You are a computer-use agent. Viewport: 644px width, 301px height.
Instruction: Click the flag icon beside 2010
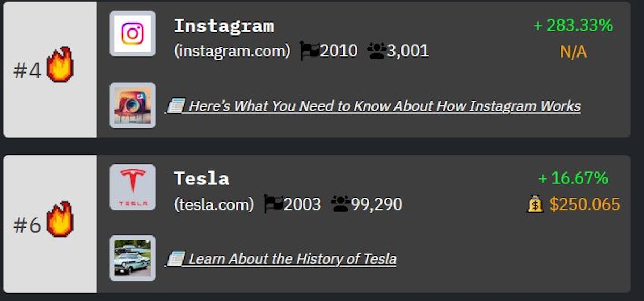(x=309, y=51)
